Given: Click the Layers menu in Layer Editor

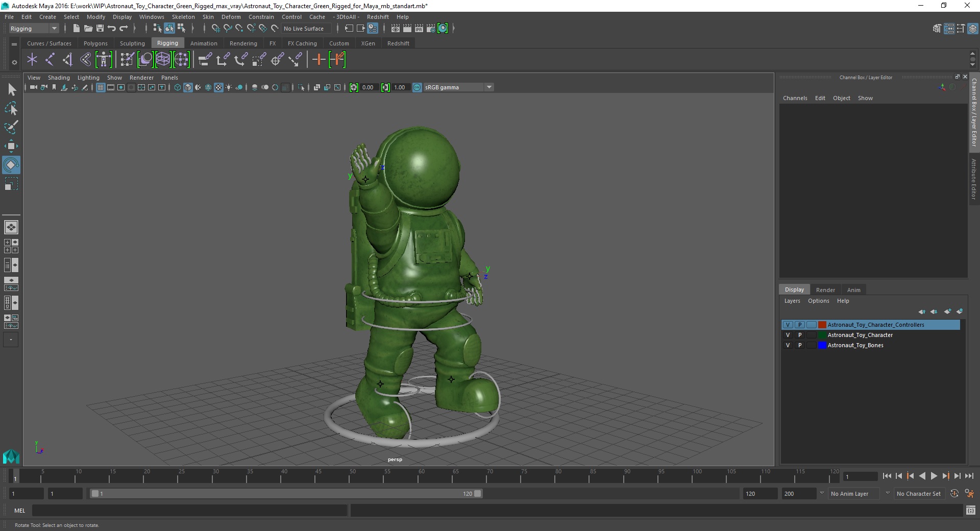Looking at the screenshot, I should point(792,301).
